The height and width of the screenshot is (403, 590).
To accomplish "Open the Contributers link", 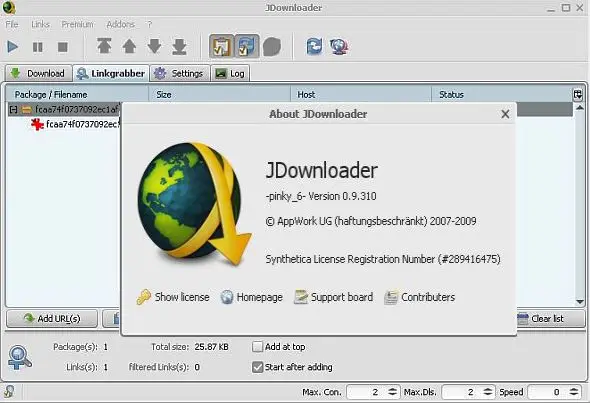I will click(x=420, y=297).
